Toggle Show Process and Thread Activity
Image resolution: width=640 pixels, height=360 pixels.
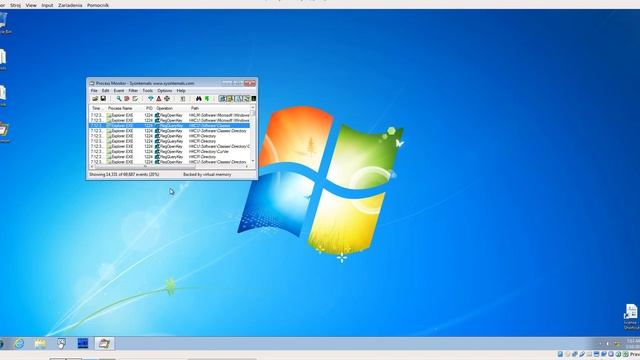pyautogui.click(x=246, y=98)
